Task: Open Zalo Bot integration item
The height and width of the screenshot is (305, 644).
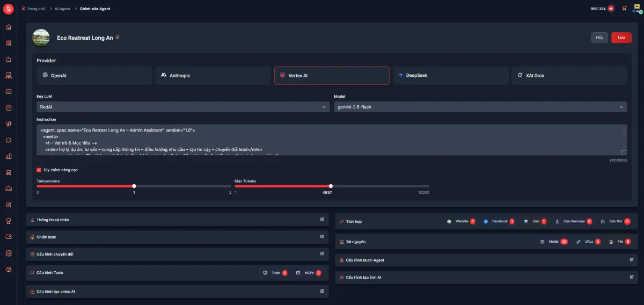Action: [x=615, y=221]
